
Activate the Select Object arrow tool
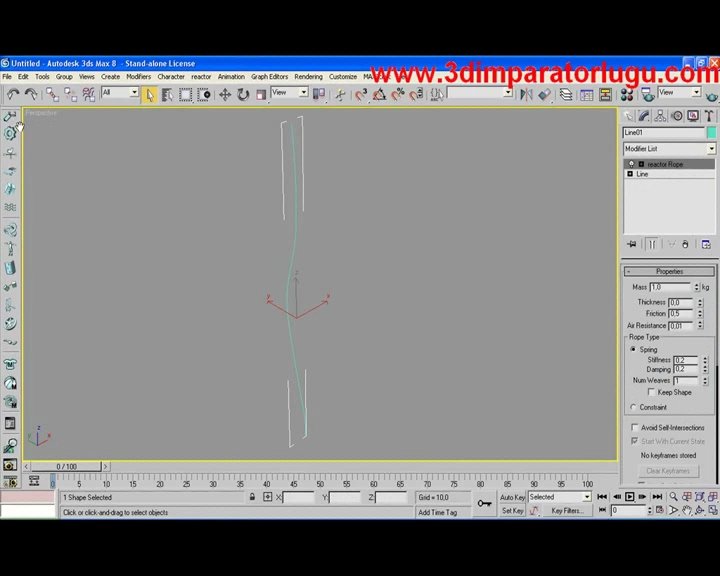149,95
